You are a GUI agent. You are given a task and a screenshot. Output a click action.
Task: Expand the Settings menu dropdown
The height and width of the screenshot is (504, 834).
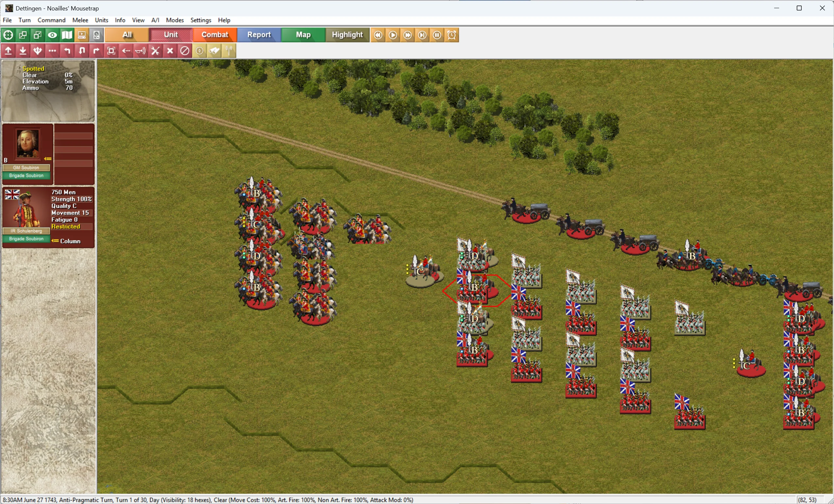(201, 20)
